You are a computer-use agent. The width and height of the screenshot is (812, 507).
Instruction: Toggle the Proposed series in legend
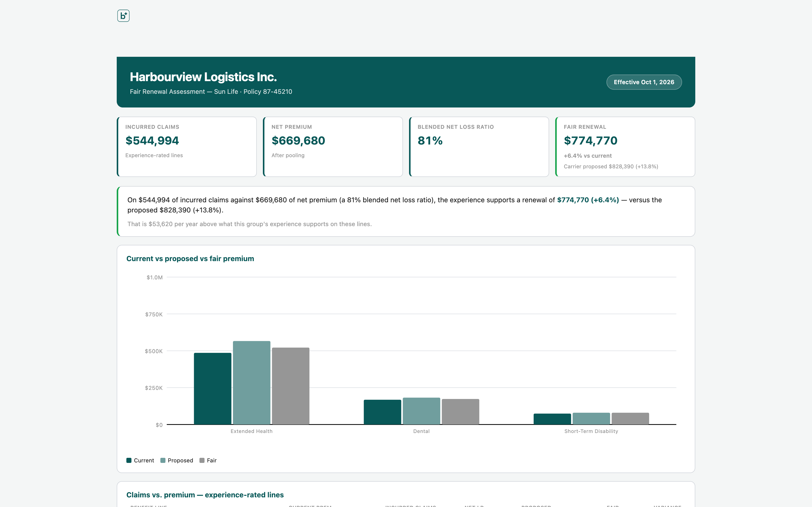177,460
